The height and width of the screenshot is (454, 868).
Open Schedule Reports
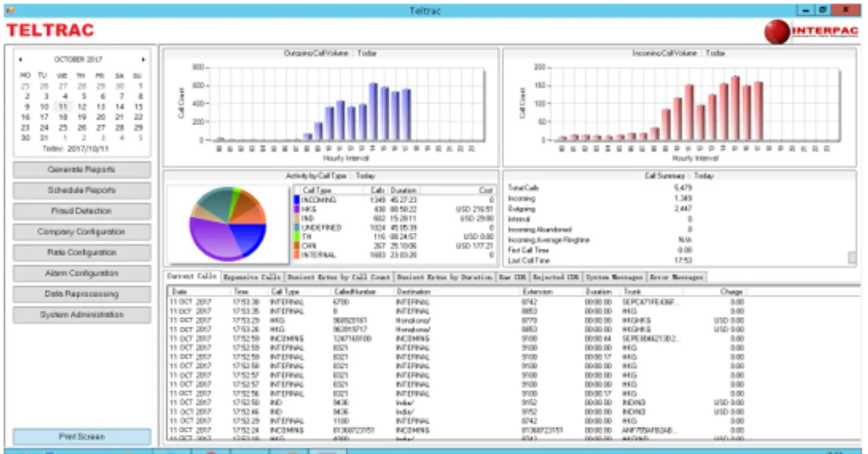(82, 191)
